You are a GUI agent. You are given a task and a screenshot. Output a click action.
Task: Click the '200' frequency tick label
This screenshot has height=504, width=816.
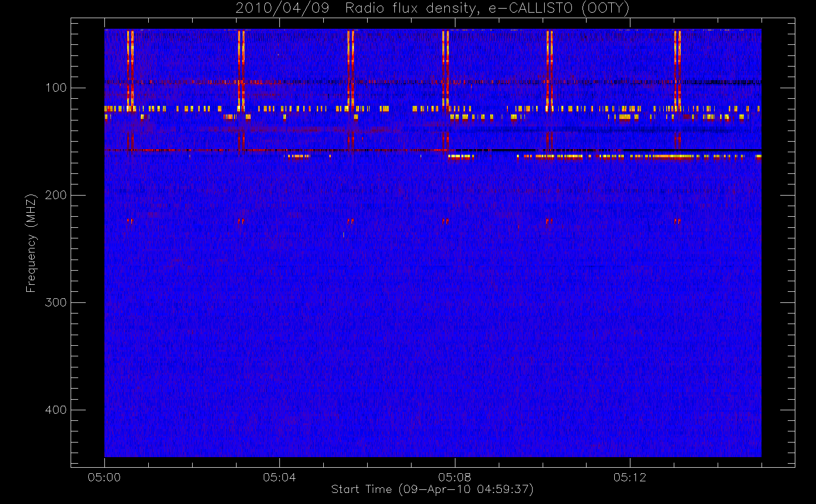56,195
